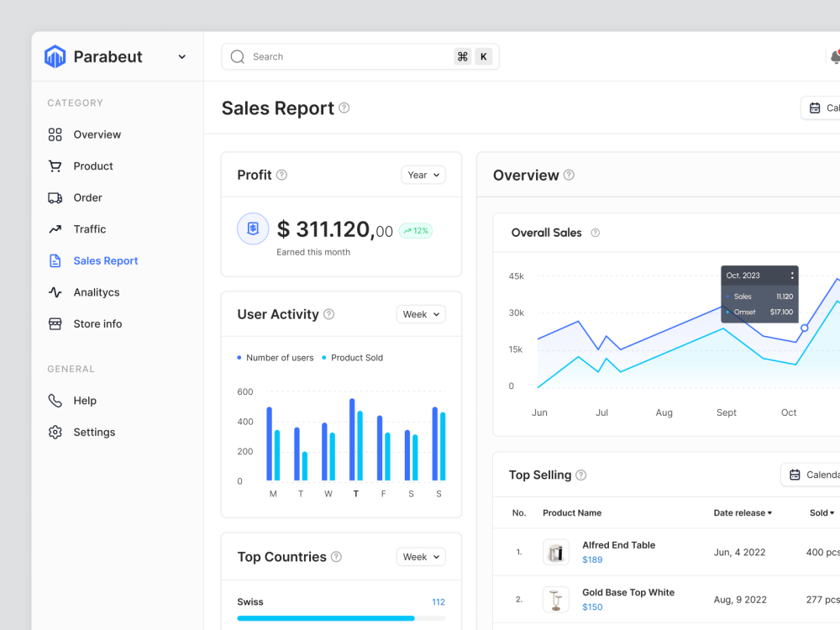The height and width of the screenshot is (630, 840).
Task: Click the Traffic trend arrow icon
Action: tap(55, 229)
